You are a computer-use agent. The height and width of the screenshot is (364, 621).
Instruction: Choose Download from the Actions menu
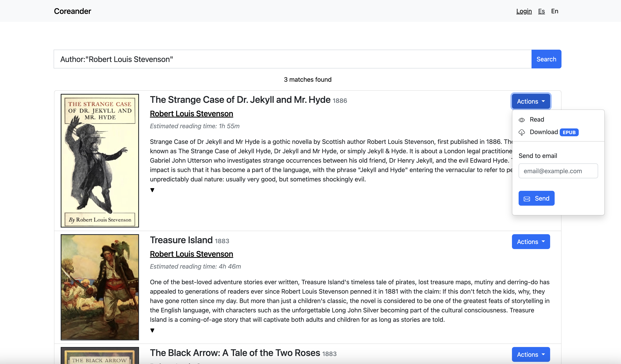tap(544, 132)
